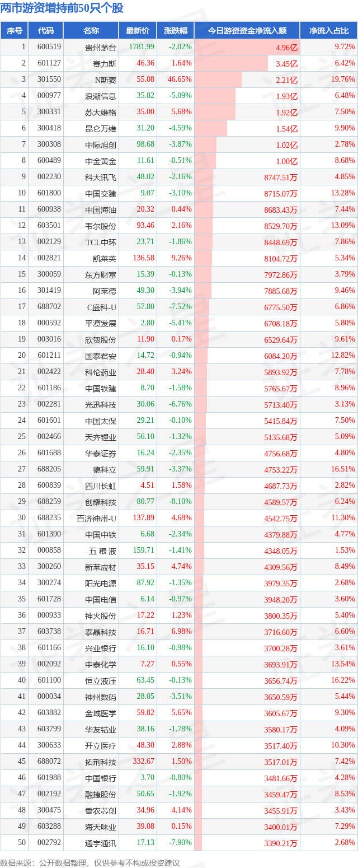The height and width of the screenshot is (868, 358).
Task: Click stock name C盛科-U
Action: pyautogui.click(x=102, y=307)
